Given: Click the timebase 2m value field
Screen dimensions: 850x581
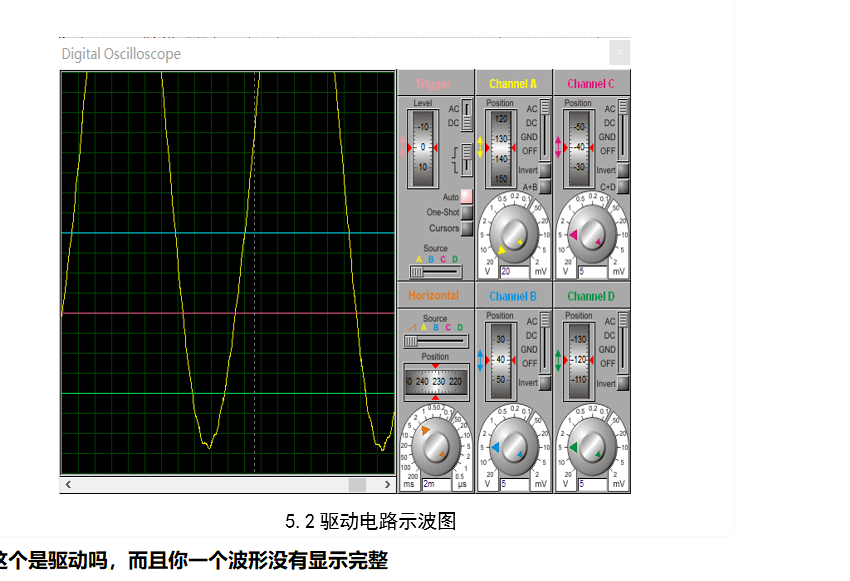Looking at the screenshot, I should (436, 484).
